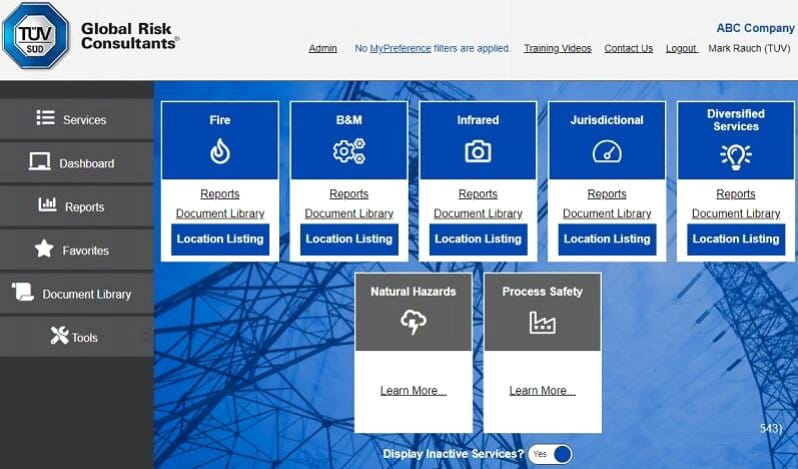Click the Contact Us link
The width and height of the screenshot is (798, 469).
[629, 48]
